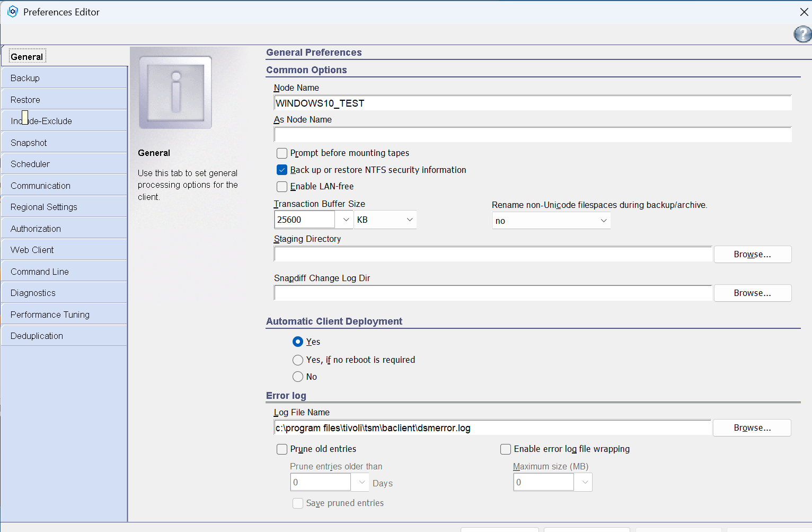The height and width of the screenshot is (532, 812).
Task: Enable Prompt before mounting tapes
Action: 282,153
